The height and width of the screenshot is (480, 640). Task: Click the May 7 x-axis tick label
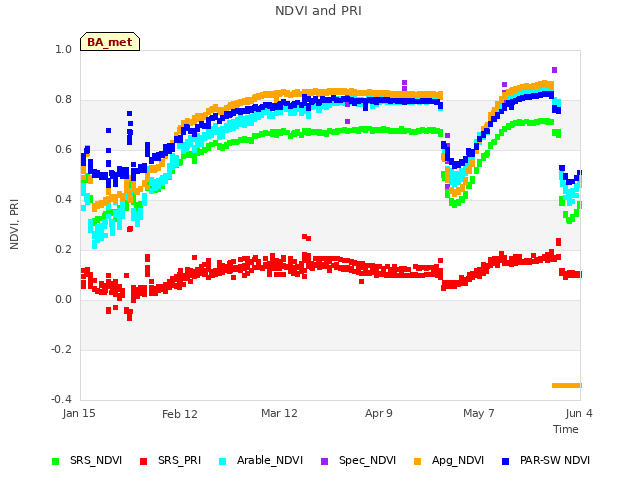478,413
